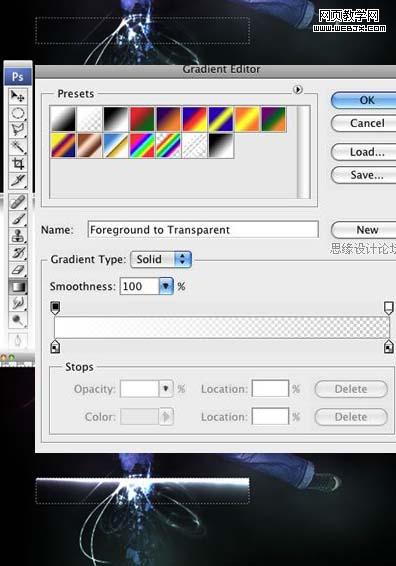Click the Smoothness value field
The height and width of the screenshot is (566, 396).
click(139, 286)
